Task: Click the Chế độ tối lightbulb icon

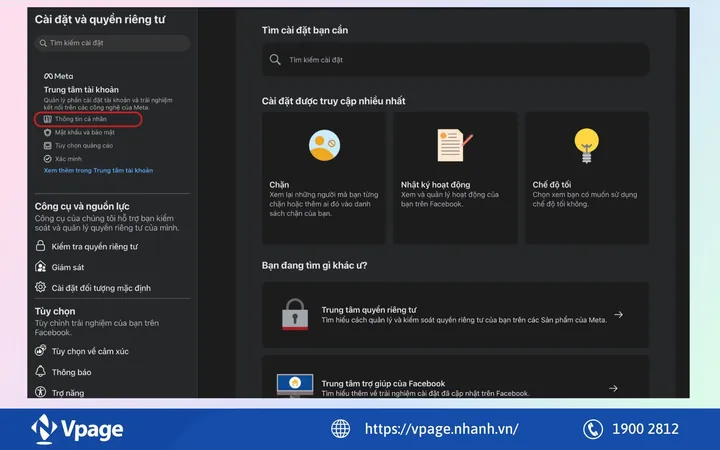Action: pyautogui.click(x=586, y=146)
